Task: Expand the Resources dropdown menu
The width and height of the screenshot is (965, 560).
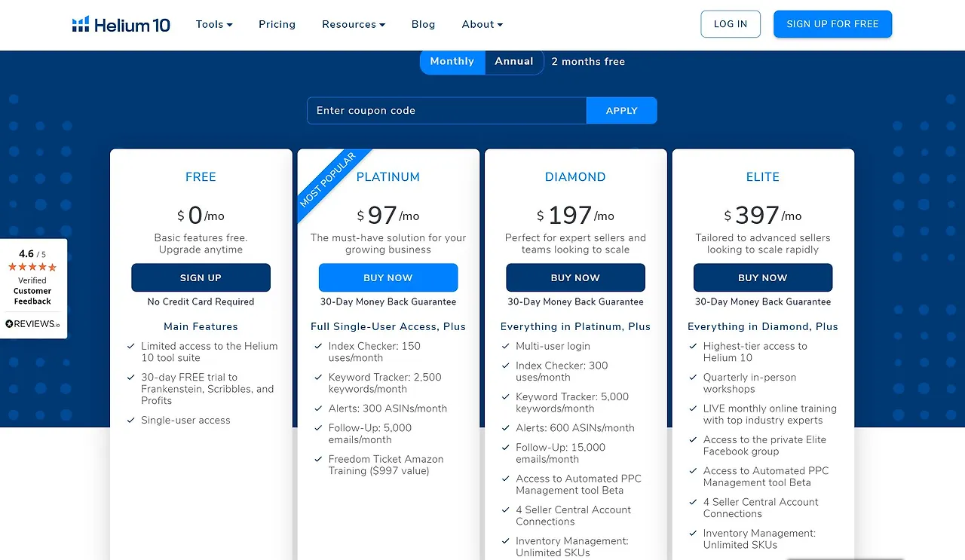Action: 354,24
